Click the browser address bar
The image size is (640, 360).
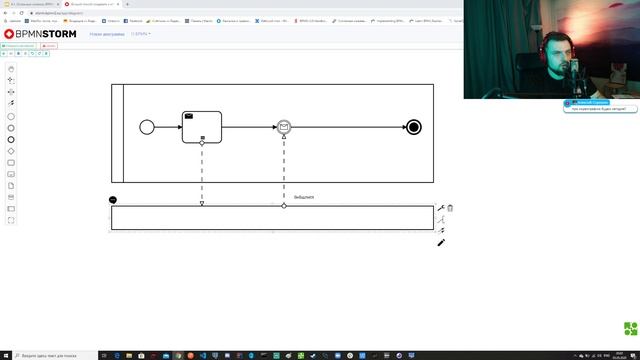(x=245, y=13)
